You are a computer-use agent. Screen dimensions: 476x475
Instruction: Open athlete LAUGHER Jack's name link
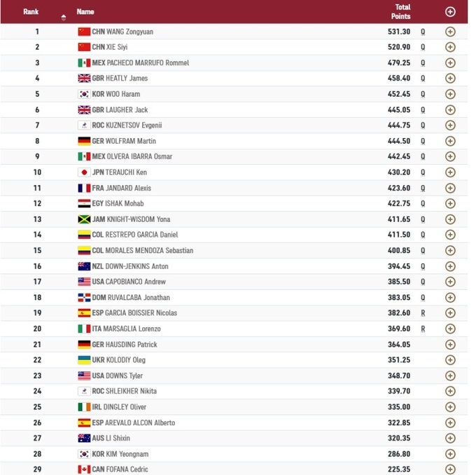(127, 110)
